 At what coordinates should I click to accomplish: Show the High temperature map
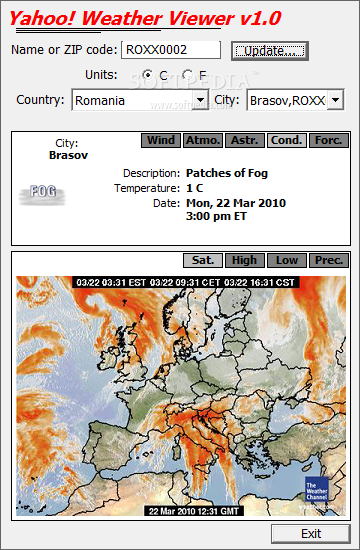coord(245,260)
